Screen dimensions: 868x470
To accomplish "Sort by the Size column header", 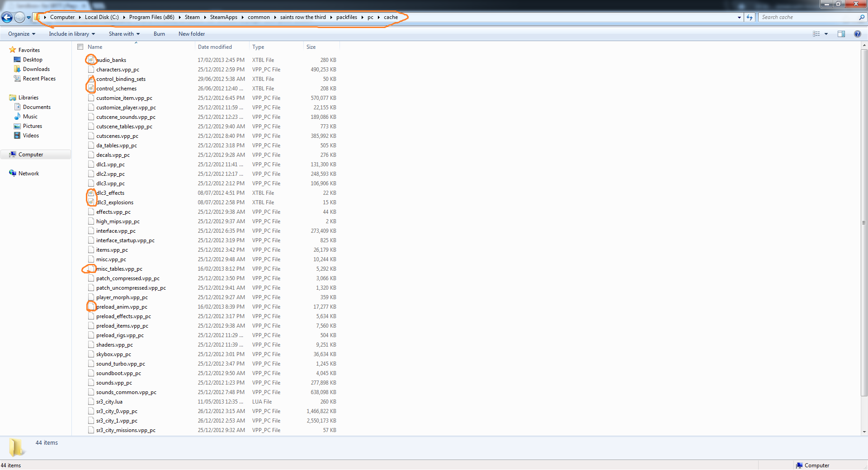I will pos(311,47).
